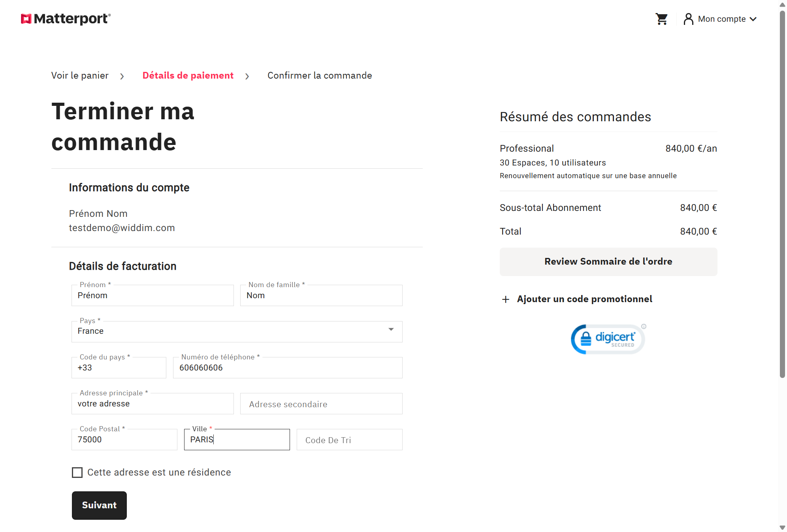Click the Nom de famille field
Image resolution: width=787 pixels, height=532 pixels.
pos(321,295)
